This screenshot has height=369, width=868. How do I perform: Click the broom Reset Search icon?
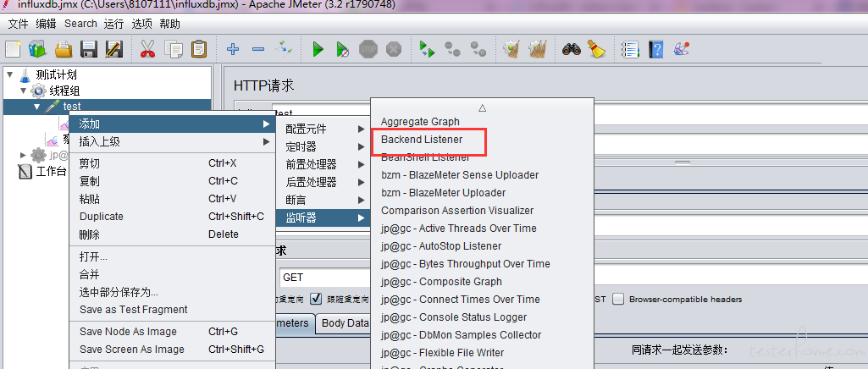[x=598, y=50]
